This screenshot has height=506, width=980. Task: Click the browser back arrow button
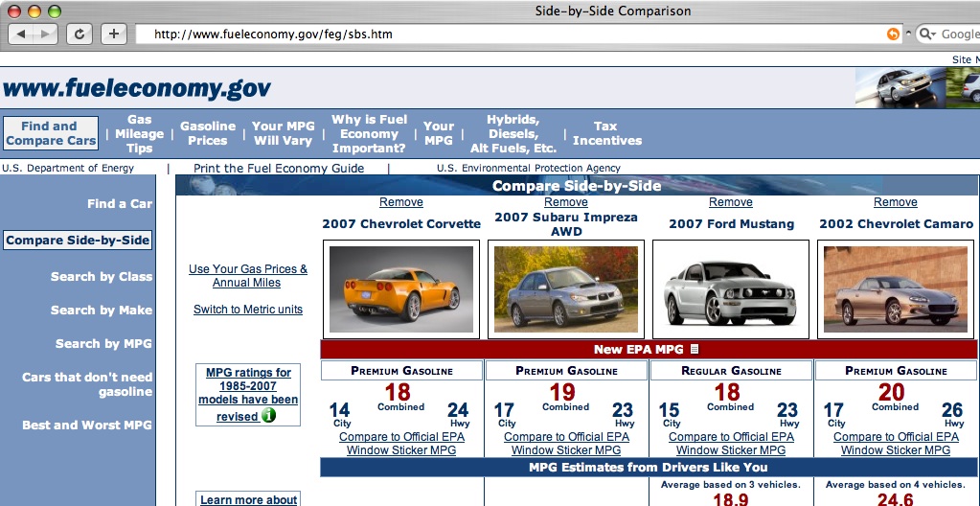click(x=21, y=34)
